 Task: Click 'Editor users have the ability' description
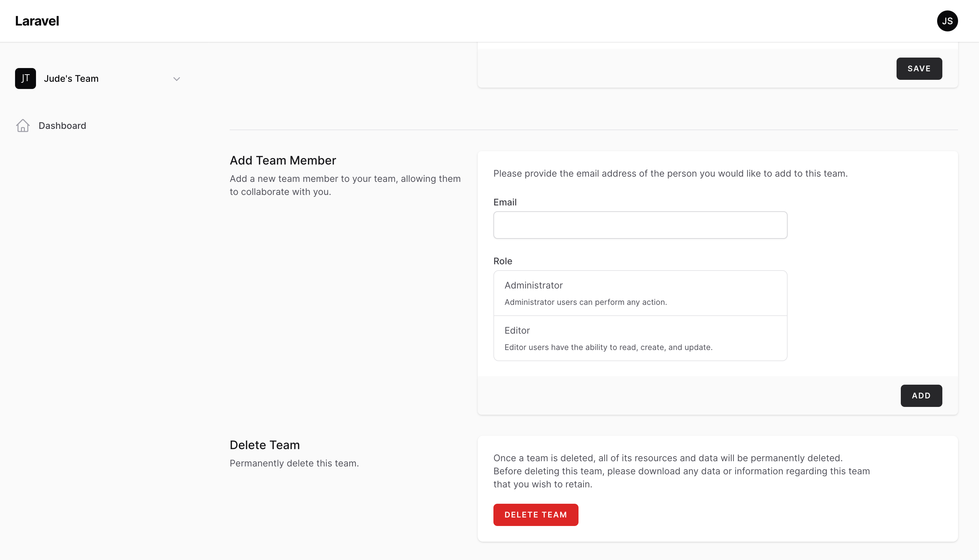tap(608, 347)
